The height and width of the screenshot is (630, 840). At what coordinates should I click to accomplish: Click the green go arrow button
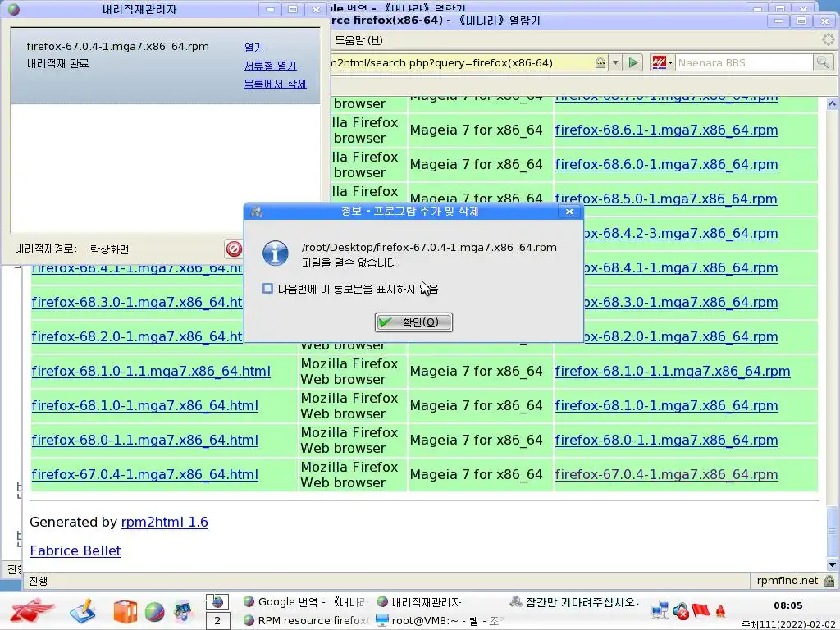633,62
